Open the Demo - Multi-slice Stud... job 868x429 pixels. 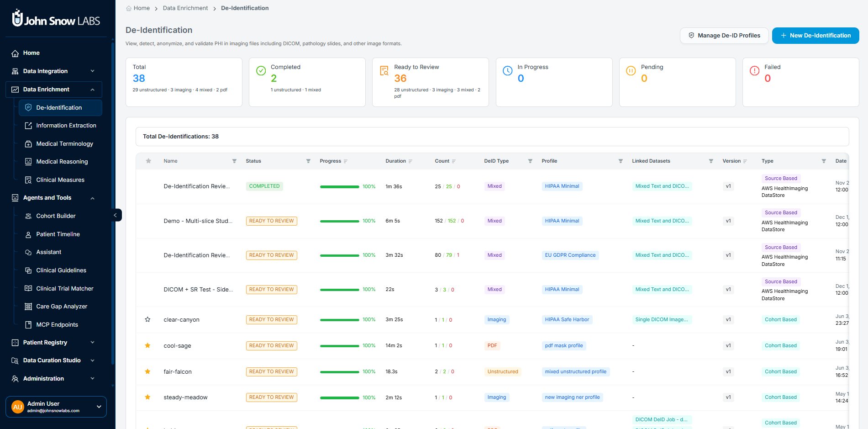point(198,221)
